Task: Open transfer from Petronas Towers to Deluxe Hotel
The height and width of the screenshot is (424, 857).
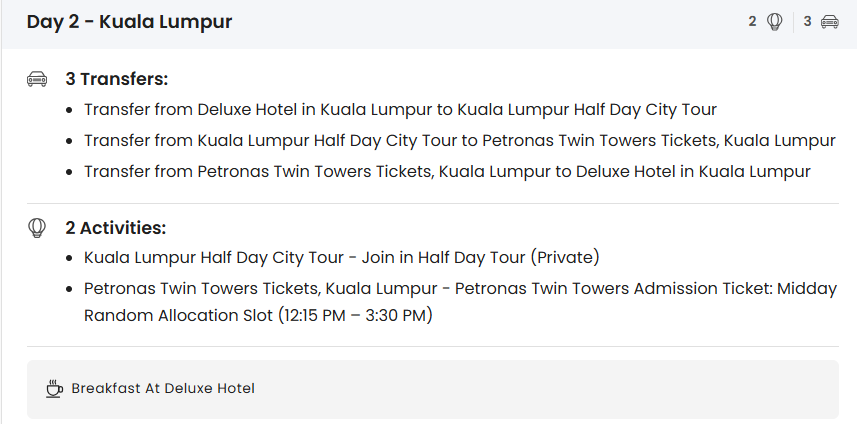Action: coord(447,171)
